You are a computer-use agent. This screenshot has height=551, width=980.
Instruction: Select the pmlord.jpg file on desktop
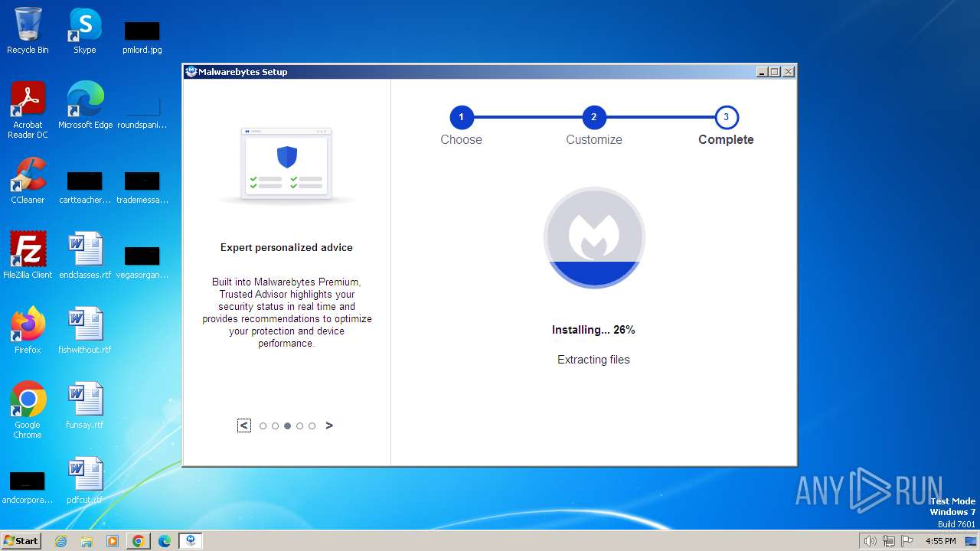pos(142,37)
